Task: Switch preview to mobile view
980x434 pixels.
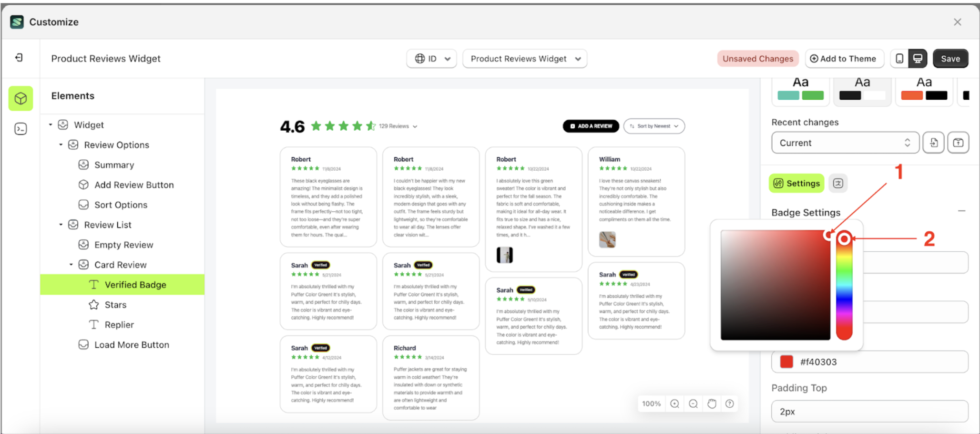Action: (899, 58)
